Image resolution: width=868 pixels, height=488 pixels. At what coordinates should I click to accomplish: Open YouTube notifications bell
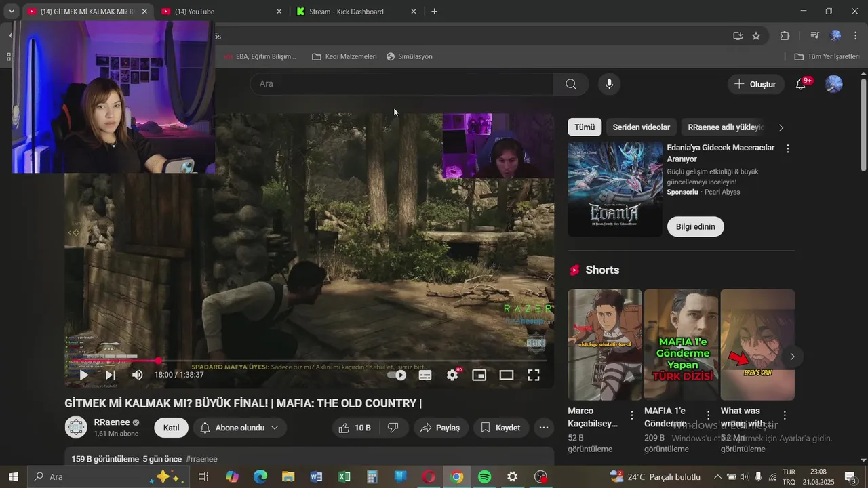tap(801, 84)
